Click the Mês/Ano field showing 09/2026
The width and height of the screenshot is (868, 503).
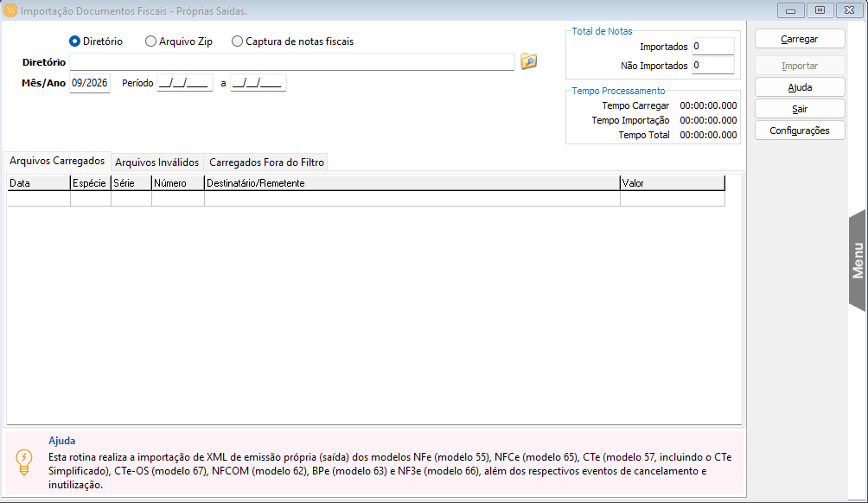90,83
